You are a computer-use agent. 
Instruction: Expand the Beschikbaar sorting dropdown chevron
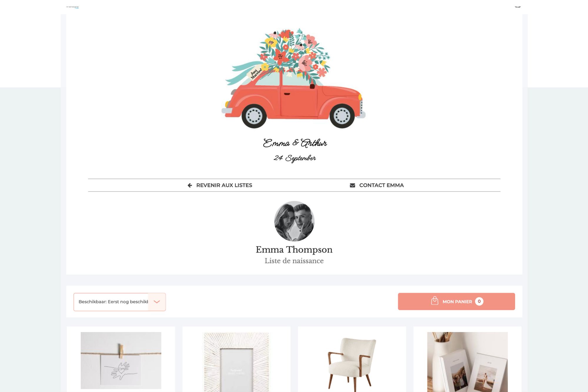tap(157, 302)
